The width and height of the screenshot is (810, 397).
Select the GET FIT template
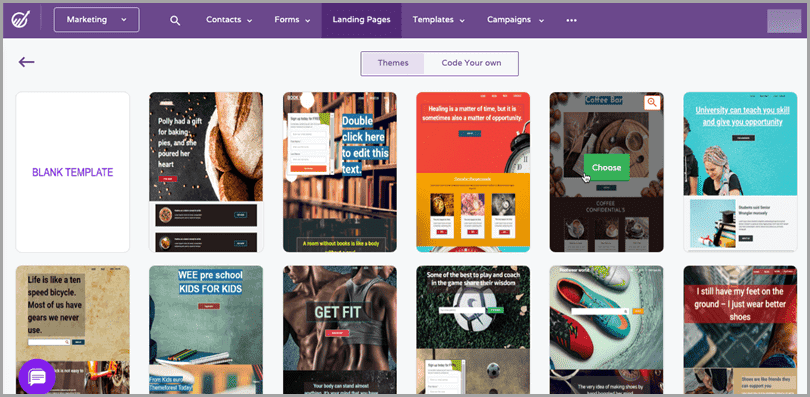[340, 330]
